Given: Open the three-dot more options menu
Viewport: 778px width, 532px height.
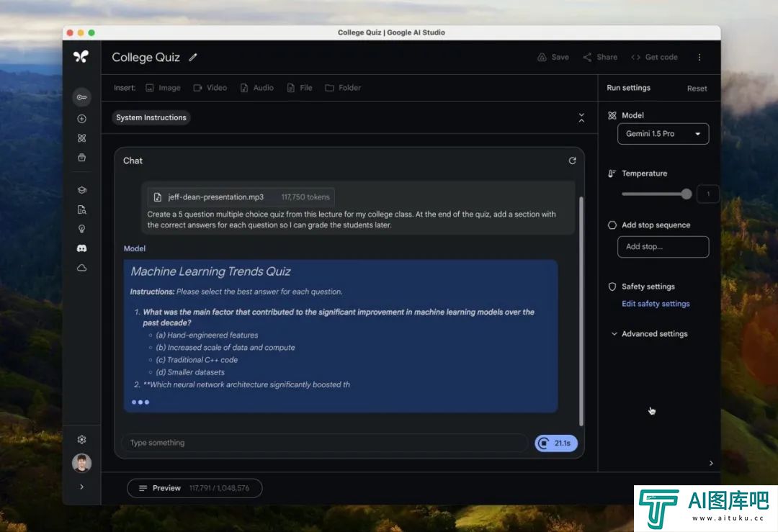Looking at the screenshot, I should pyautogui.click(x=699, y=57).
